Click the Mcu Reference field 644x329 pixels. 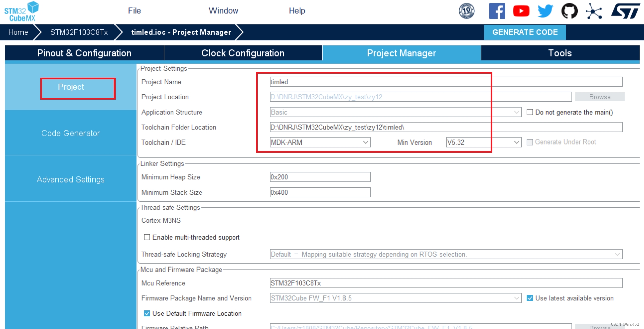446,283
